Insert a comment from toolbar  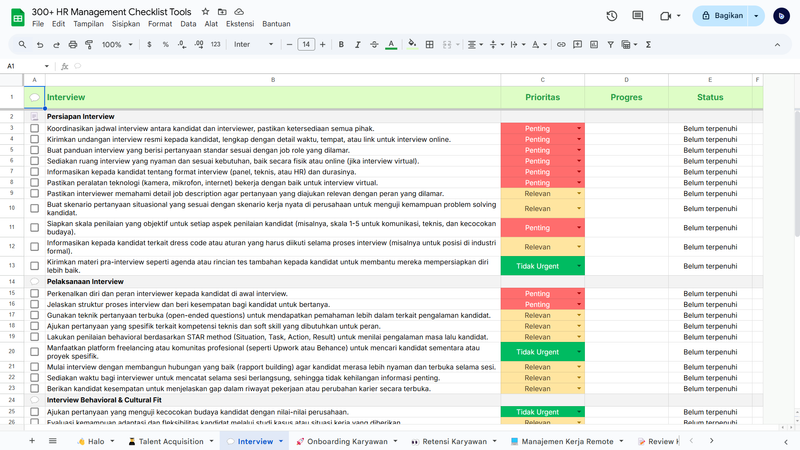click(578, 45)
